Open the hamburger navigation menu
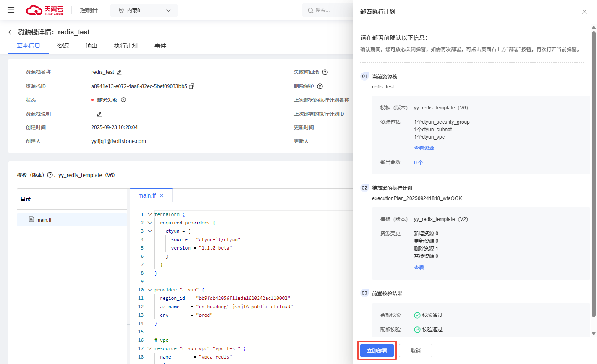597x364 pixels. pos(11,10)
